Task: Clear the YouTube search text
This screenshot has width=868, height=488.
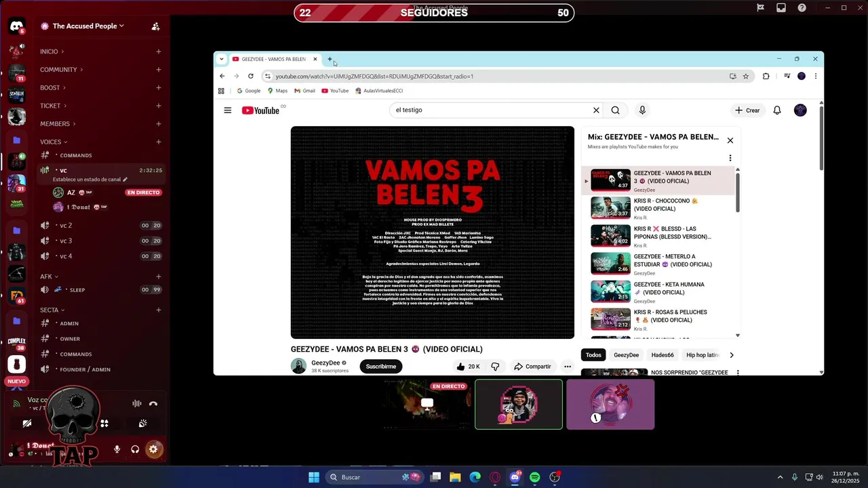Action: 596,110
